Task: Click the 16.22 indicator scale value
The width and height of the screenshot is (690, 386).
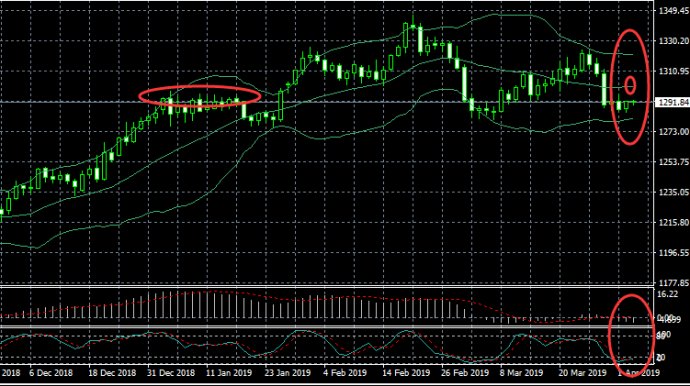Action: (667, 294)
